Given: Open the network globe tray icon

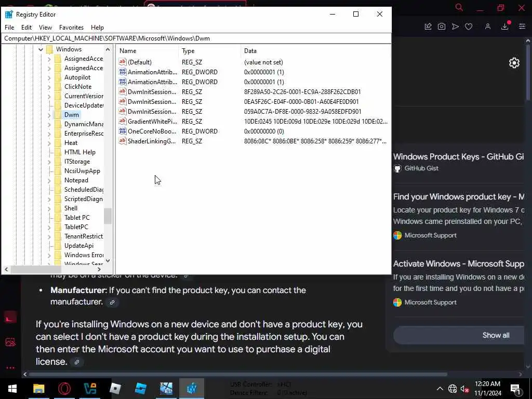Looking at the screenshot, I should pyautogui.click(x=453, y=389).
